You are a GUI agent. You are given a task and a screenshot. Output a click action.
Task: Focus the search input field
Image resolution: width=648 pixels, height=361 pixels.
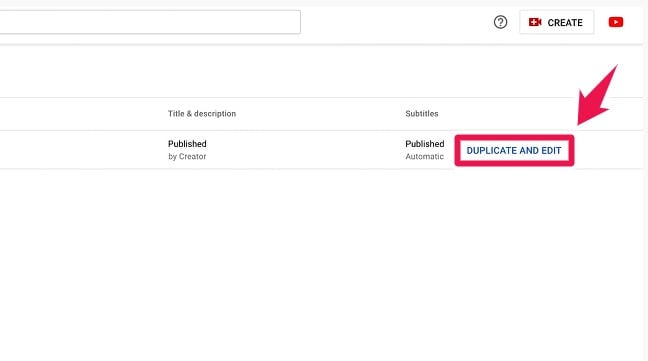tap(150, 22)
